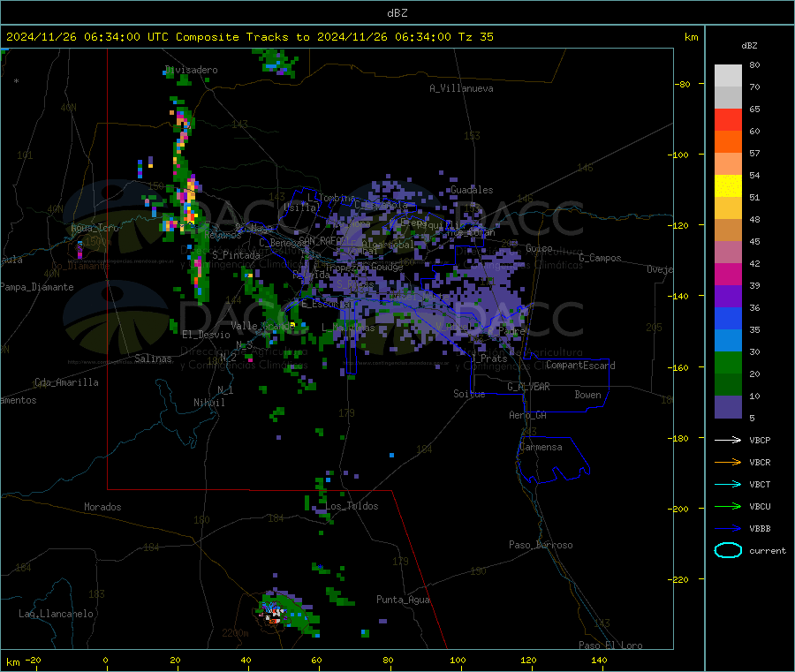The height and width of the screenshot is (672, 795).
Task: Select the orange 57-60 dBZ color swatch
Action: click(x=728, y=142)
